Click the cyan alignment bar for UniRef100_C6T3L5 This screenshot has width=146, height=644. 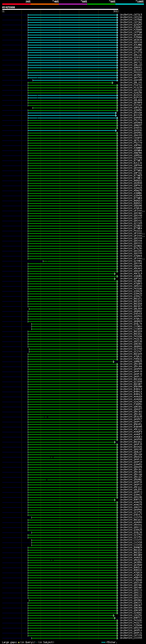coord(73,15)
